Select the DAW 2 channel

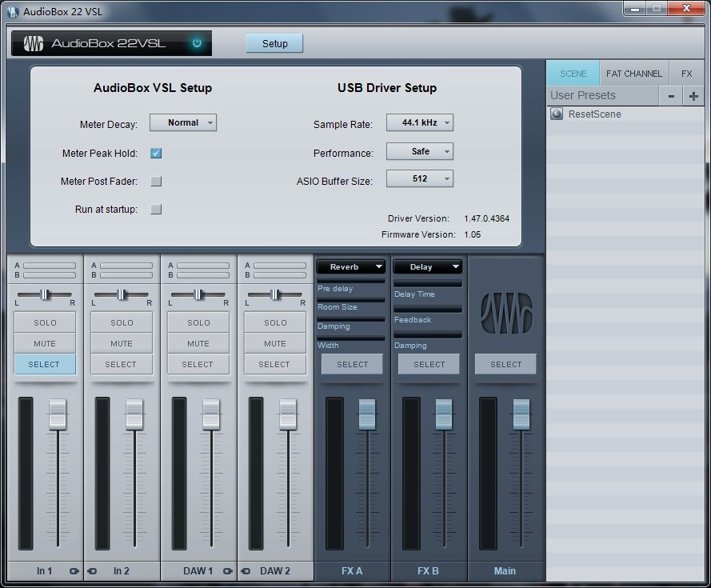click(x=275, y=364)
